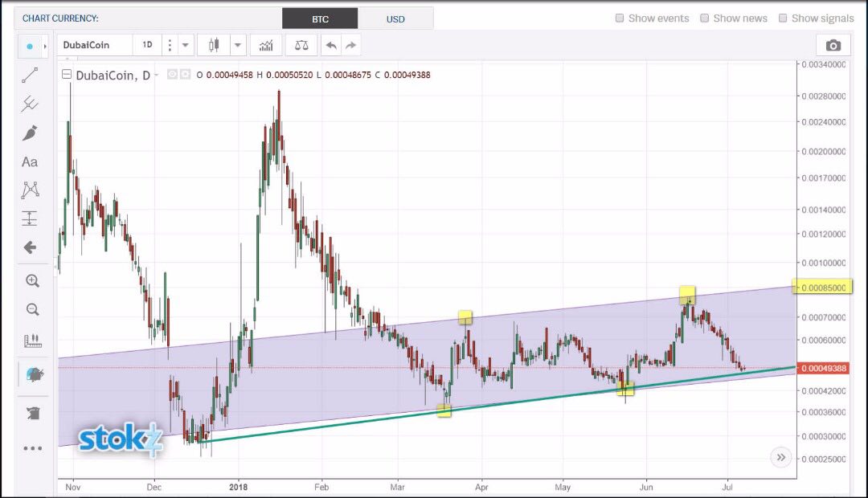Click the redo arrow
This screenshot has height=498, width=868.
point(350,45)
